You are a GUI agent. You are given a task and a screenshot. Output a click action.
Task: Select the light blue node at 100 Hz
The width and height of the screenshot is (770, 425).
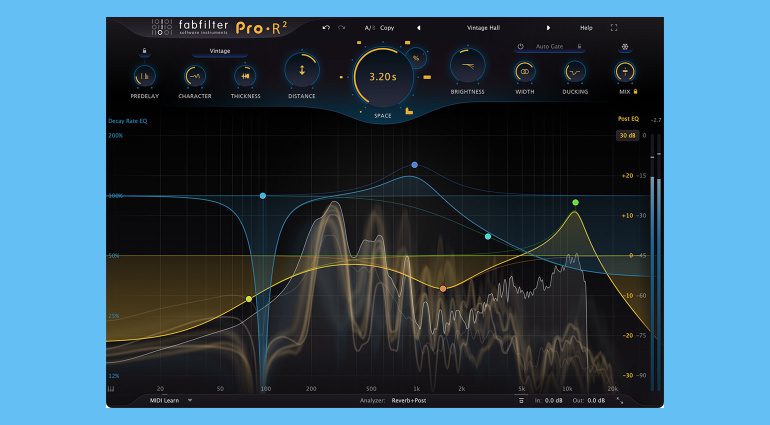(263, 196)
